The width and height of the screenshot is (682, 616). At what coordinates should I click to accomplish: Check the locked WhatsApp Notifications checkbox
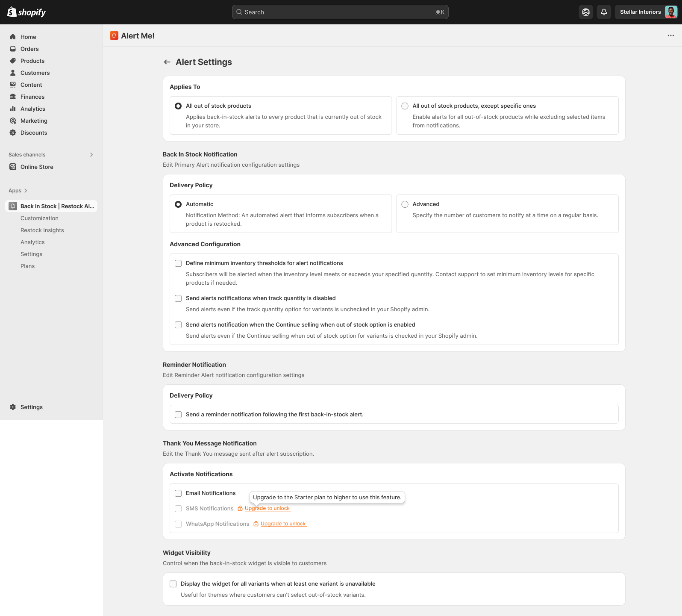(178, 524)
